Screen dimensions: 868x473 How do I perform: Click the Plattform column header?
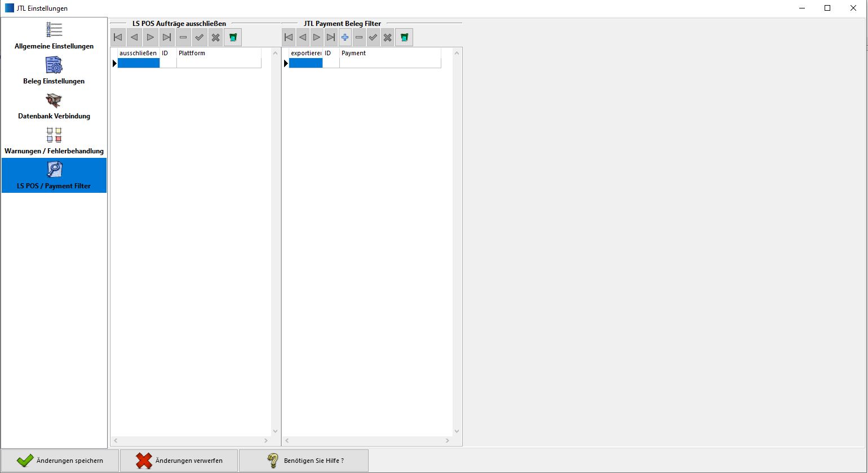pyautogui.click(x=218, y=53)
